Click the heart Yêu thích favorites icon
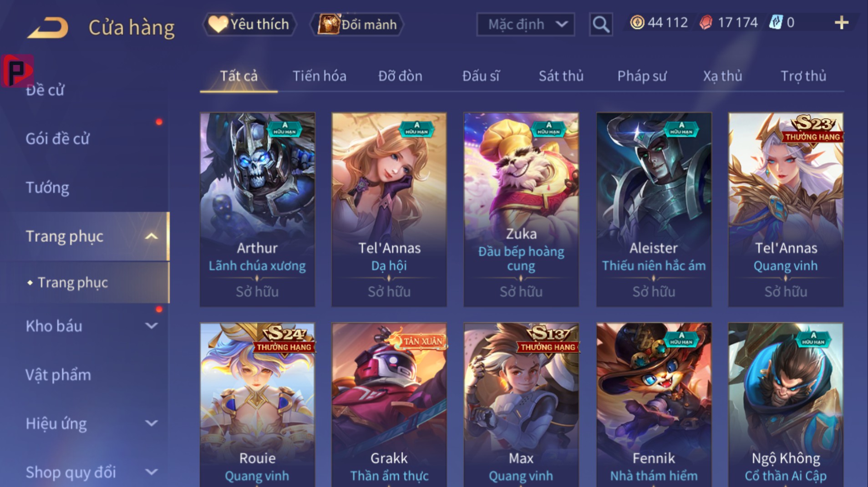Viewport: 868px width, 487px height. pos(218,24)
